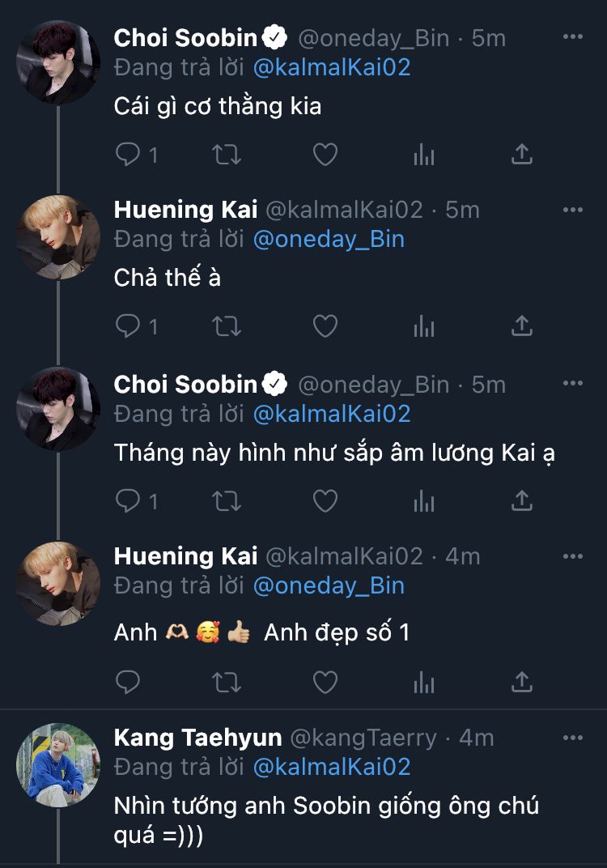Share the "Anh đẹp số 1" tweet

(x=522, y=682)
